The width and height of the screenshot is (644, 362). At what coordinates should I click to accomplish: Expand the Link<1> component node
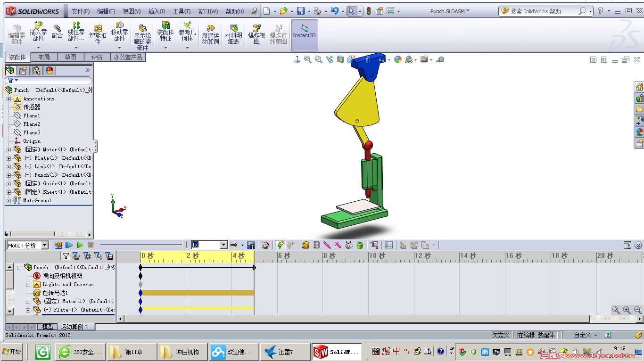click(x=8, y=167)
